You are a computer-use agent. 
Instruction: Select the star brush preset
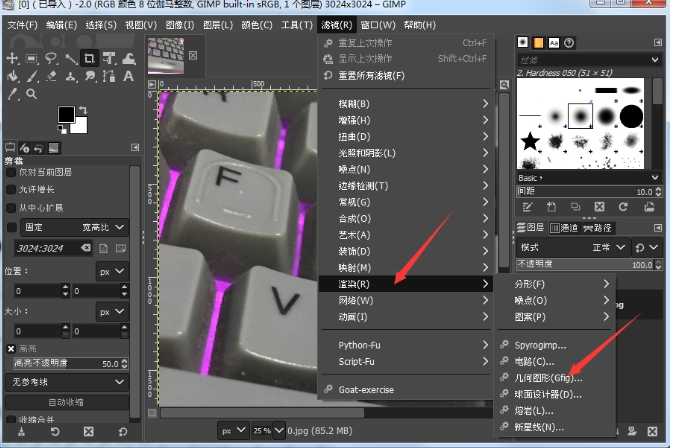(x=530, y=141)
